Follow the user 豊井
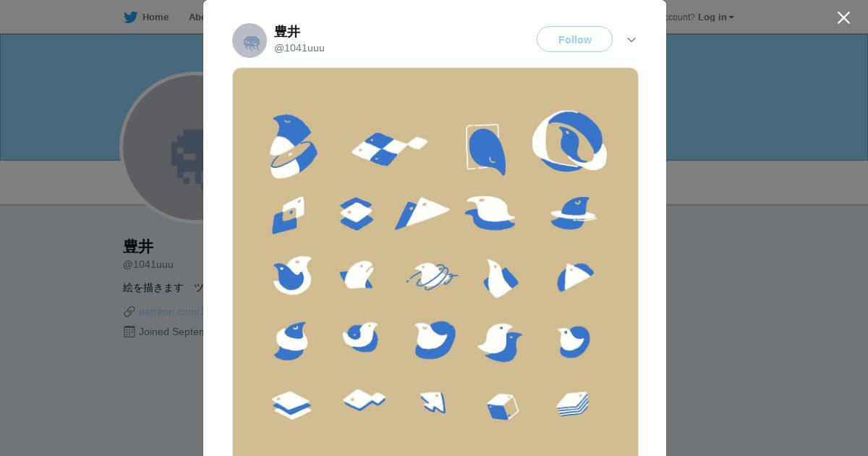Screen dimensions: 868x456 pyautogui.click(x=574, y=39)
